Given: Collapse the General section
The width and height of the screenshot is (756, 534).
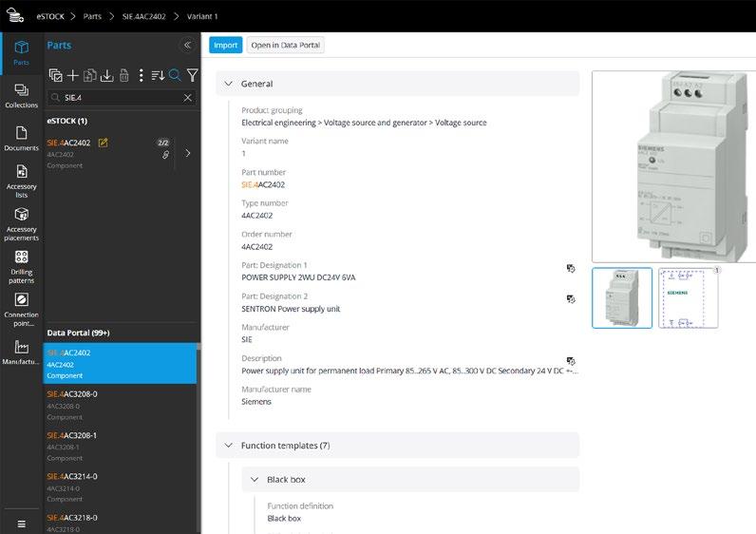Looking at the screenshot, I should [229, 84].
